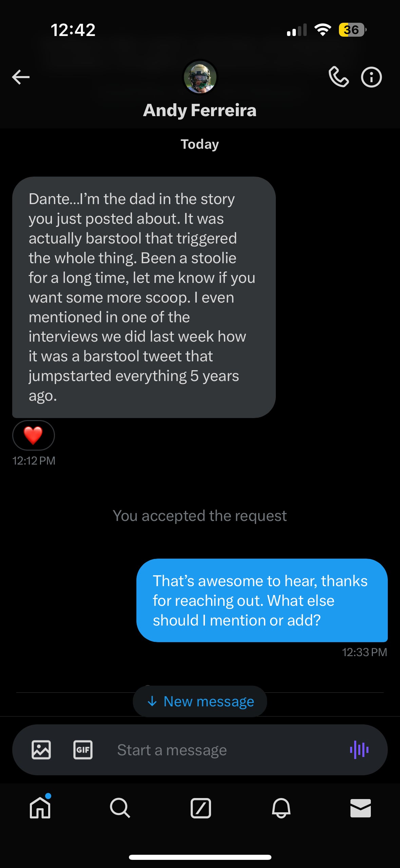Screen dimensions: 400x868
Task: Record a voice message with waveform icon
Action: click(359, 750)
